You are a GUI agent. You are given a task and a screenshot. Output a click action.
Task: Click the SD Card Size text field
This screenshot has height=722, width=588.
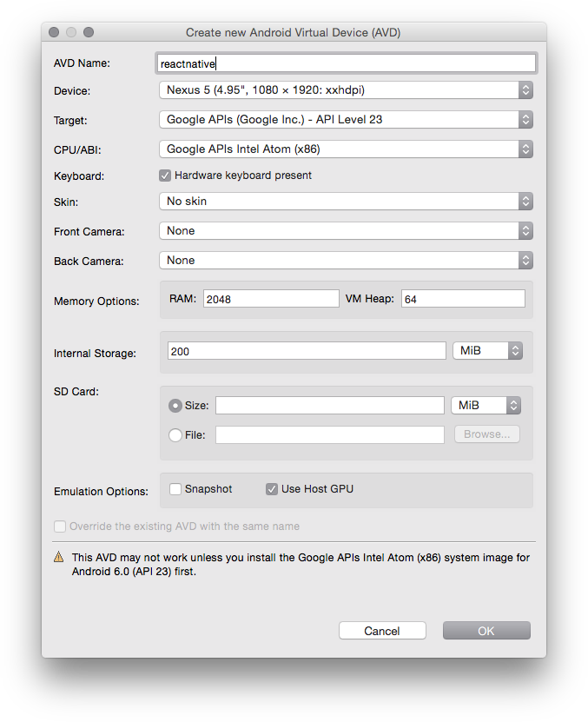click(329, 406)
